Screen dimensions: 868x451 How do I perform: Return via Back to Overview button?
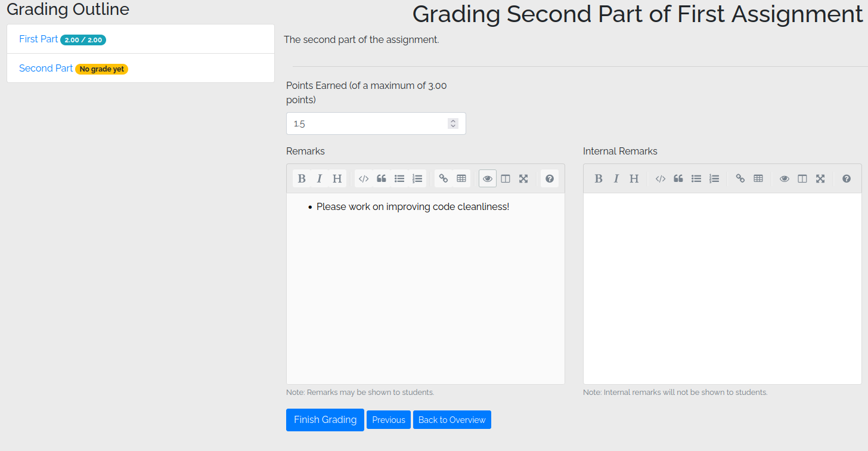pyautogui.click(x=452, y=420)
